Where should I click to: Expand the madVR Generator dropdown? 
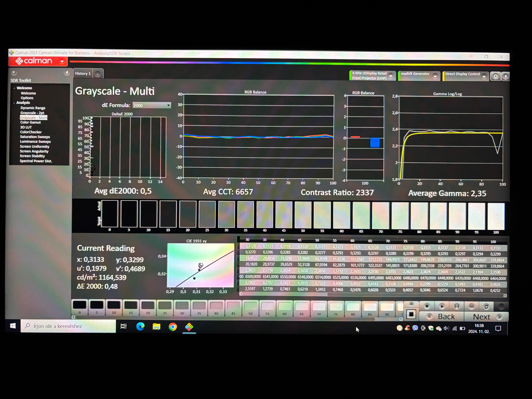click(x=435, y=76)
